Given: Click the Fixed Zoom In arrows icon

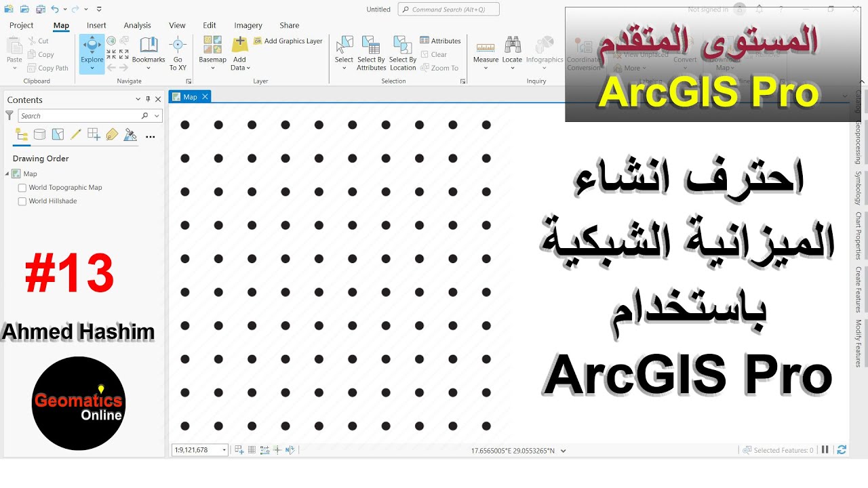Looking at the screenshot, I should (111, 54).
